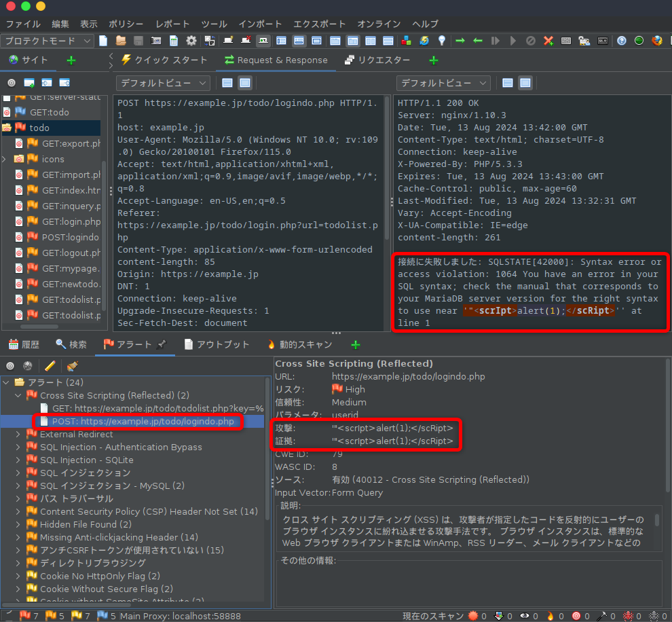Click the export context icon in Sites panel
This screenshot has width=672, height=622.
tap(64, 83)
